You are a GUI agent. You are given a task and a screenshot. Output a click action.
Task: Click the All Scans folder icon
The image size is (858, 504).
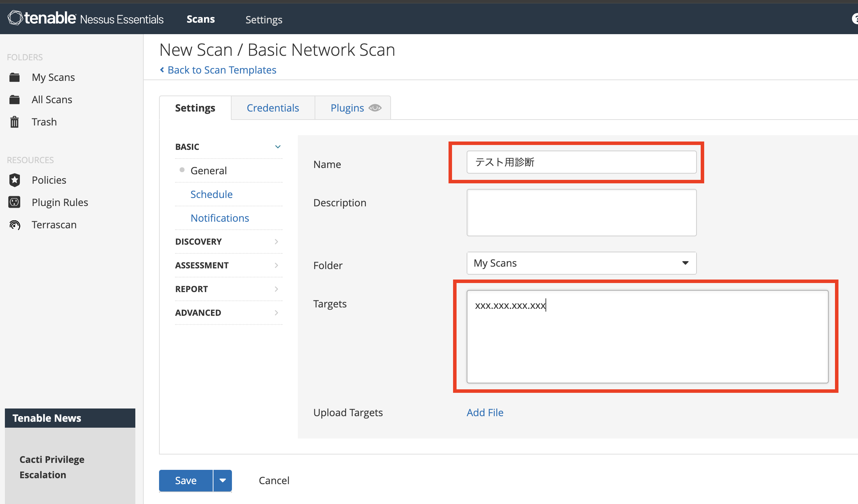[x=14, y=100]
